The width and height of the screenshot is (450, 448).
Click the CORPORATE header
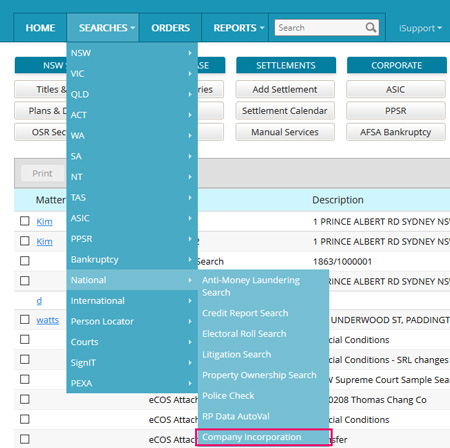(397, 65)
